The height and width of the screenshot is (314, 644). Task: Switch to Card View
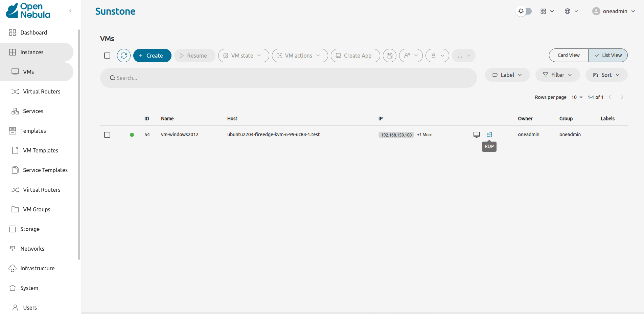569,55
